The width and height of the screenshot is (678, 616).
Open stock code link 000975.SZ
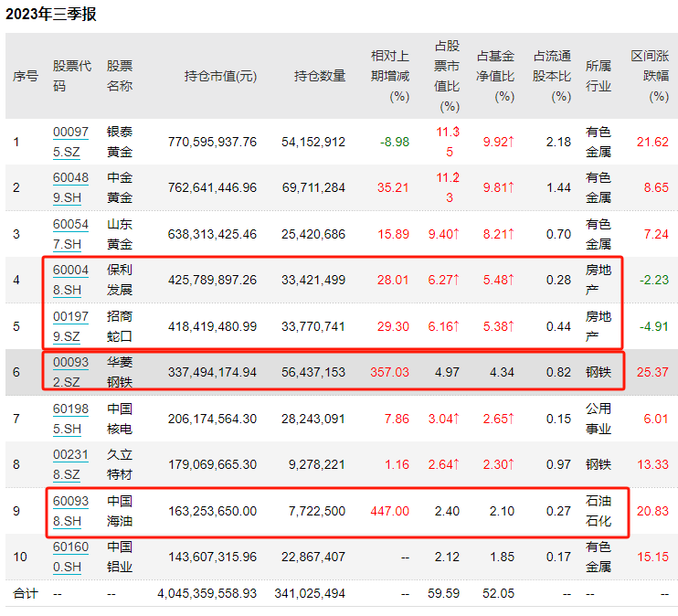71,142
